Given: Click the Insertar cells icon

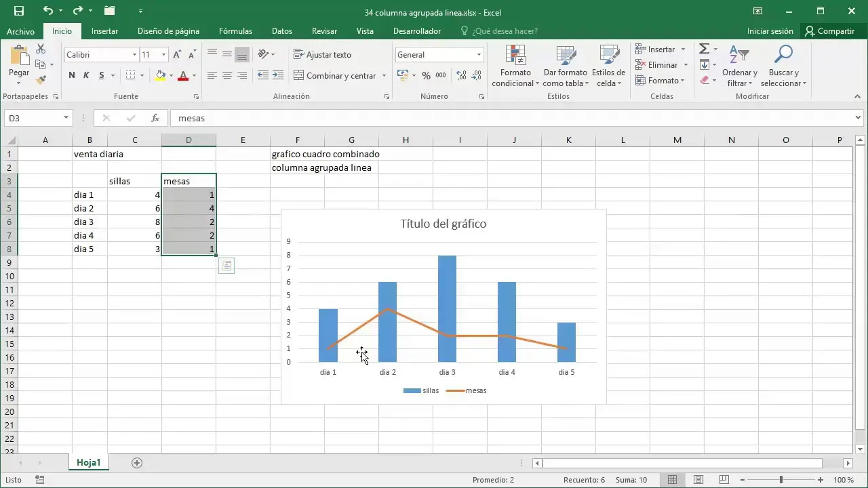Looking at the screenshot, I should coord(640,49).
